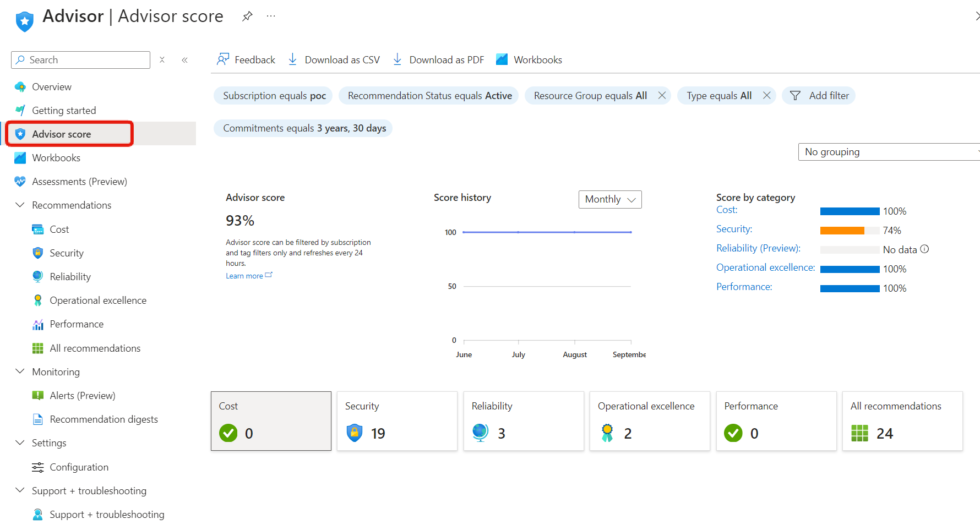Image resolution: width=980 pixels, height=530 pixels.
Task: Select the Performance tile showing 0
Action: pyautogui.click(x=776, y=421)
